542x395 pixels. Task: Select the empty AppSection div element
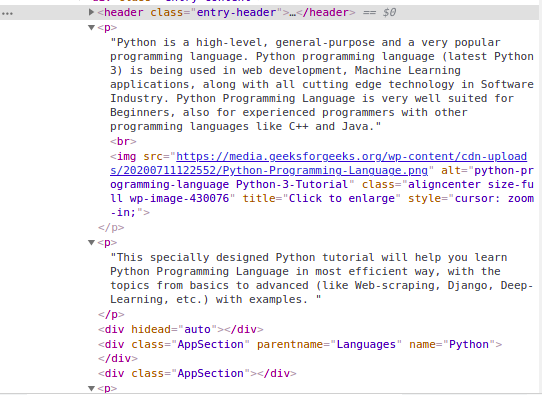197,373
